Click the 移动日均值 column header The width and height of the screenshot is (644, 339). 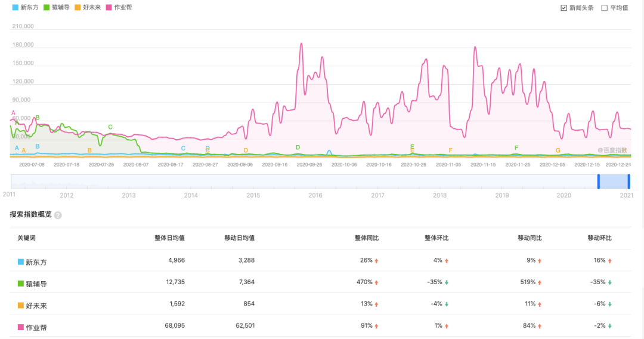[240, 238]
